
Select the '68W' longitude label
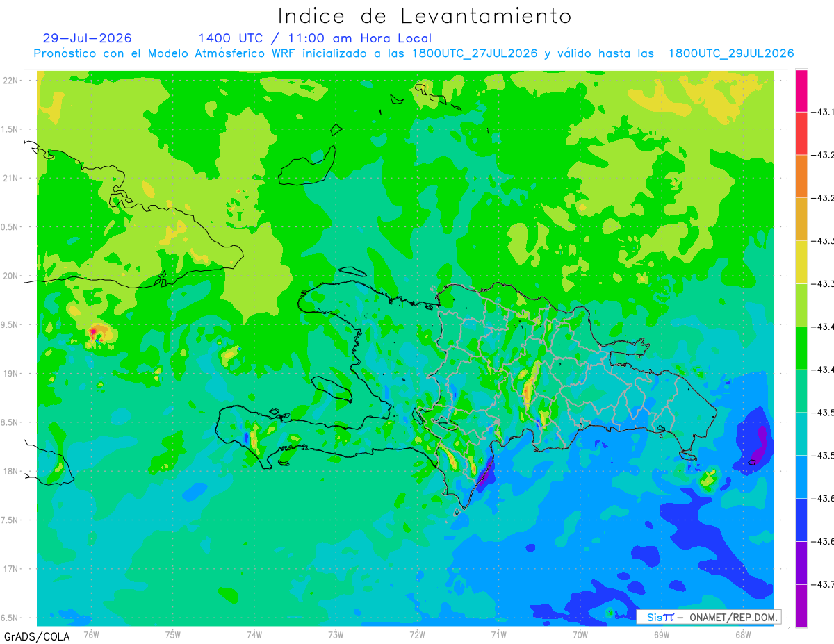pos(743,634)
